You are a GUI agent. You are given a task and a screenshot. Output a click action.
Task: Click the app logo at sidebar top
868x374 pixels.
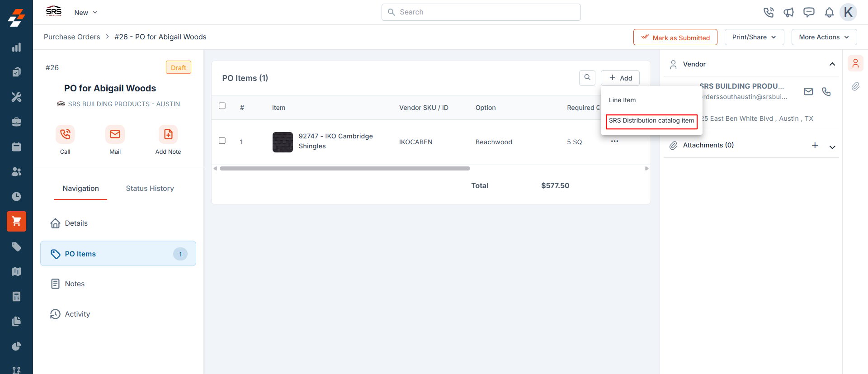[16, 18]
